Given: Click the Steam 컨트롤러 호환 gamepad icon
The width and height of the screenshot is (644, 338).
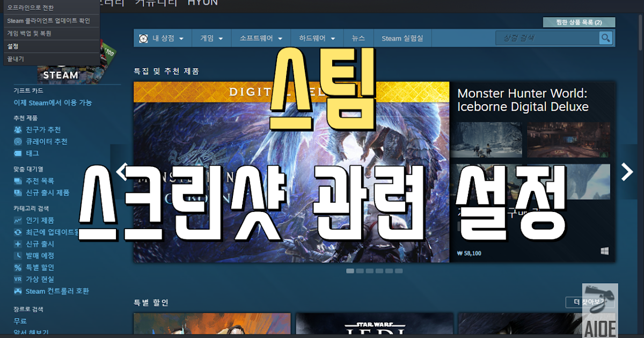Looking at the screenshot, I should (x=18, y=291).
